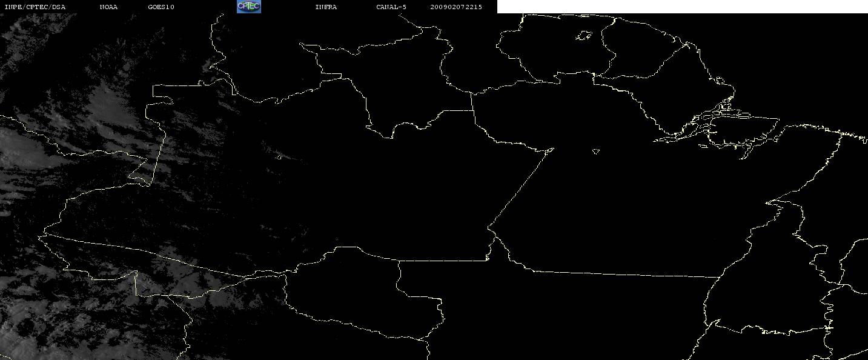Image resolution: width=868 pixels, height=360 pixels.
Task: Click the NOAA text in the header
Action: pyautogui.click(x=108, y=7)
